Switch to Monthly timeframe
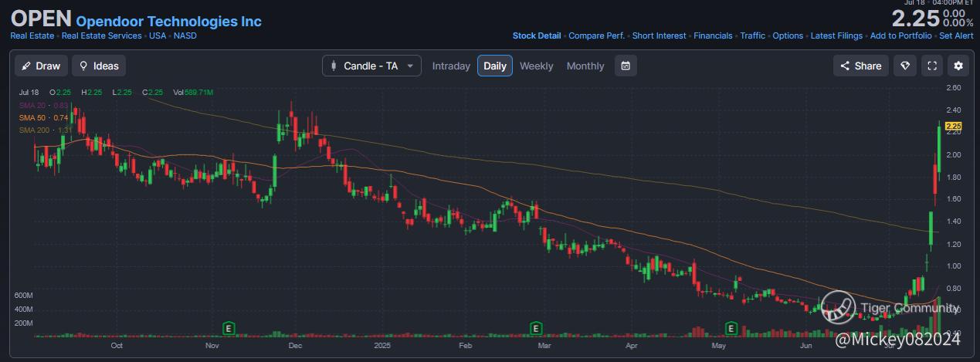The width and height of the screenshot is (980, 362). pyautogui.click(x=585, y=66)
